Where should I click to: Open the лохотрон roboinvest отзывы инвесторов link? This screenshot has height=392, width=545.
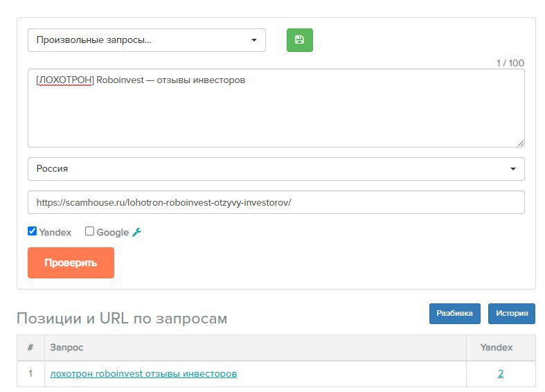pos(143,374)
